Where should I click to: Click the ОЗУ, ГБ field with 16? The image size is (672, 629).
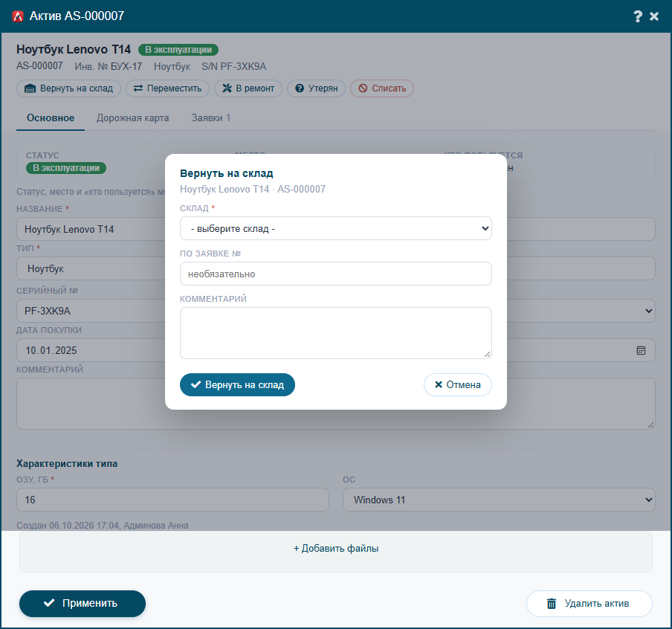click(172, 500)
